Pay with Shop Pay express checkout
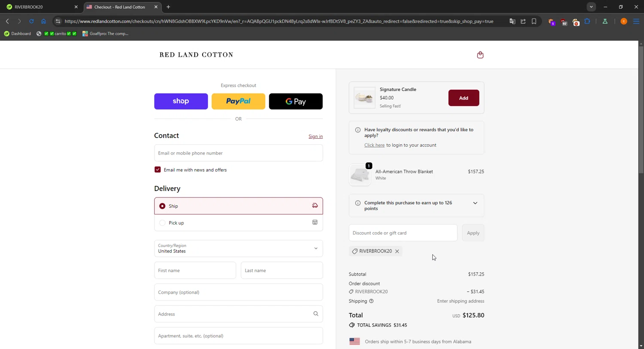The height and width of the screenshot is (349, 644). pos(181,101)
